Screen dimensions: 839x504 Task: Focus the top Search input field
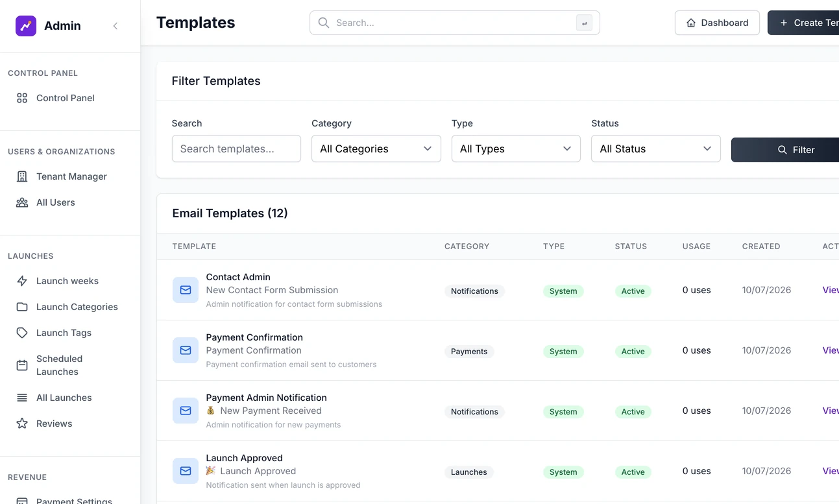coord(454,23)
